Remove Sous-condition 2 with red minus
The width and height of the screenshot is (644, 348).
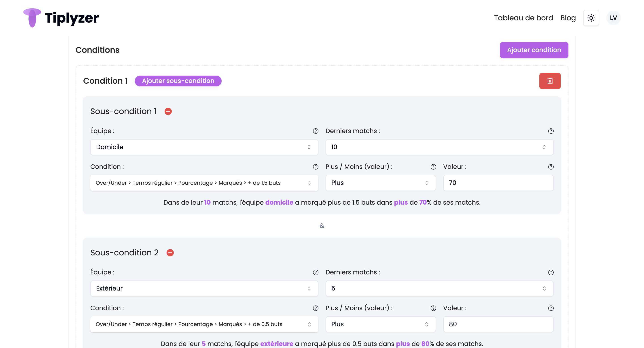(170, 253)
